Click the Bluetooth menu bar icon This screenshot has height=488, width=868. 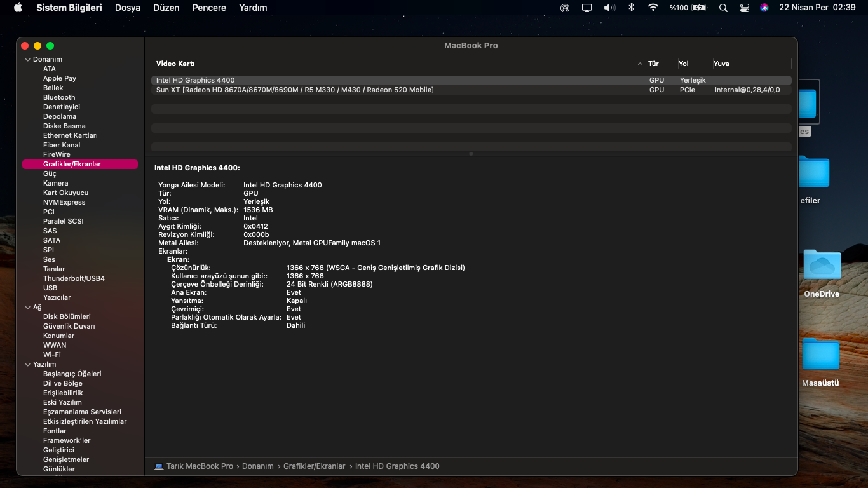click(x=631, y=8)
